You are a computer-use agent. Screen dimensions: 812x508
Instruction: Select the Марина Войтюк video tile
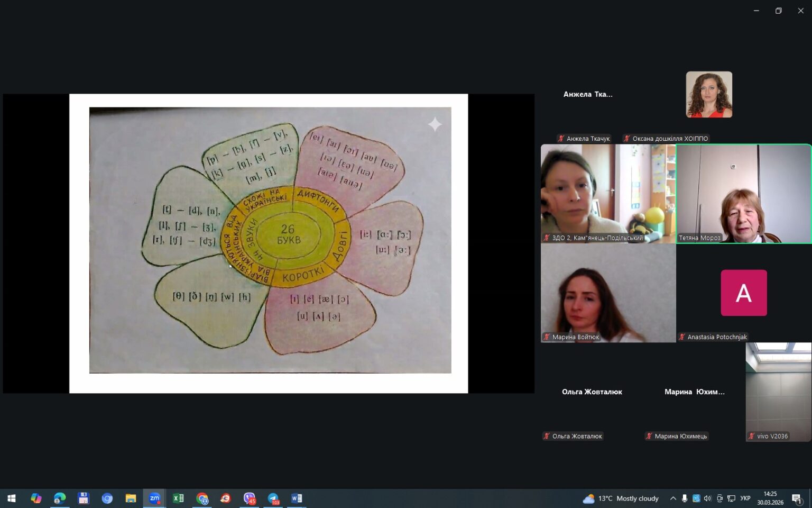point(608,293)
